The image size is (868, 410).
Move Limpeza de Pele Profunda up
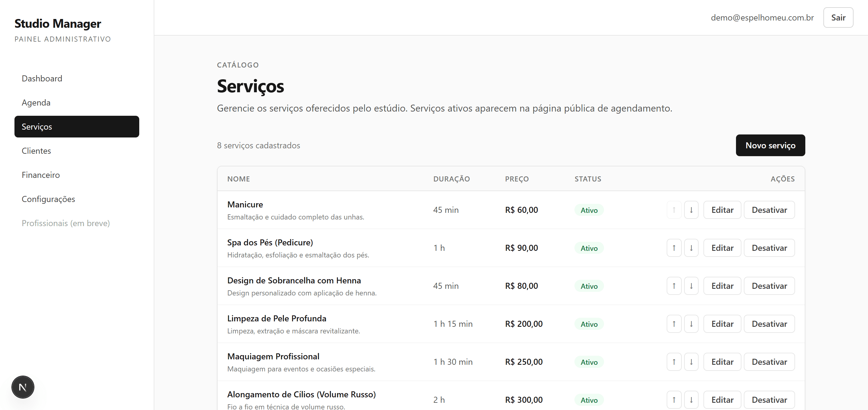674,324
